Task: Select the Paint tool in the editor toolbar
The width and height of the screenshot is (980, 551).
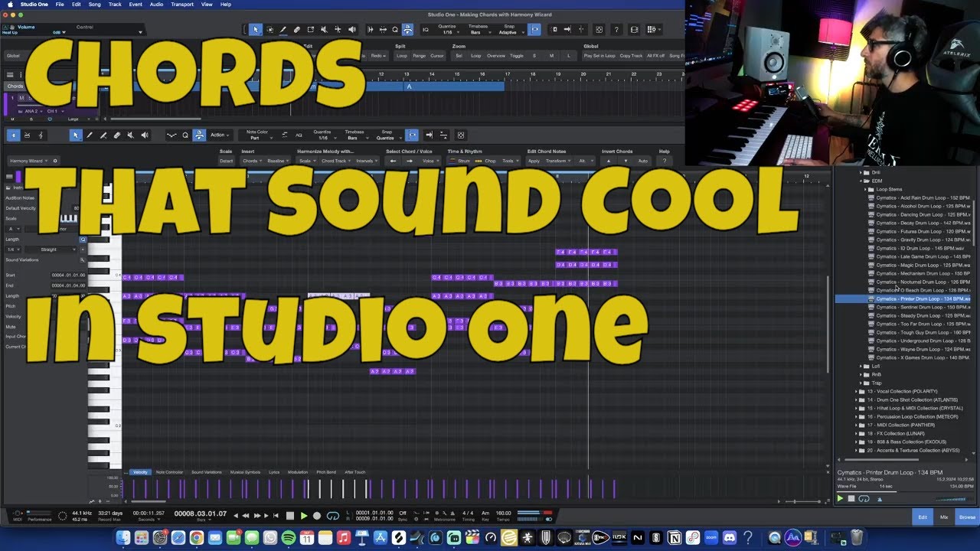Action: pos(89,135)
